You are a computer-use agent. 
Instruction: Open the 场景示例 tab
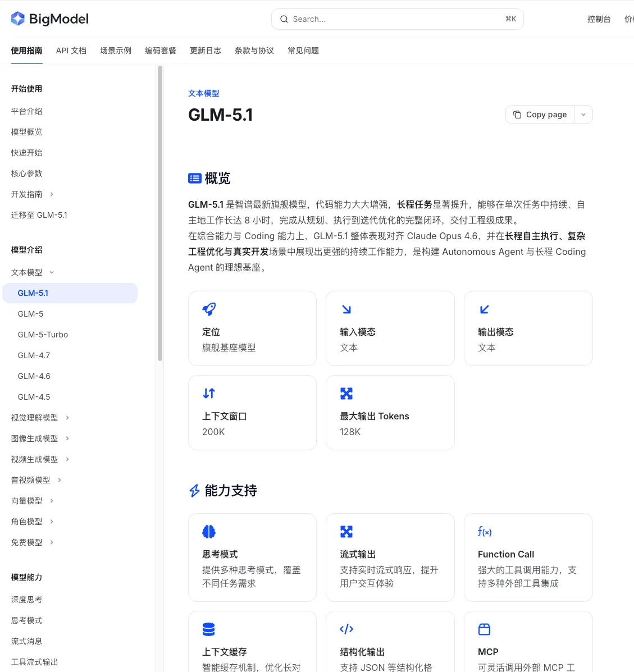(116, 51)
